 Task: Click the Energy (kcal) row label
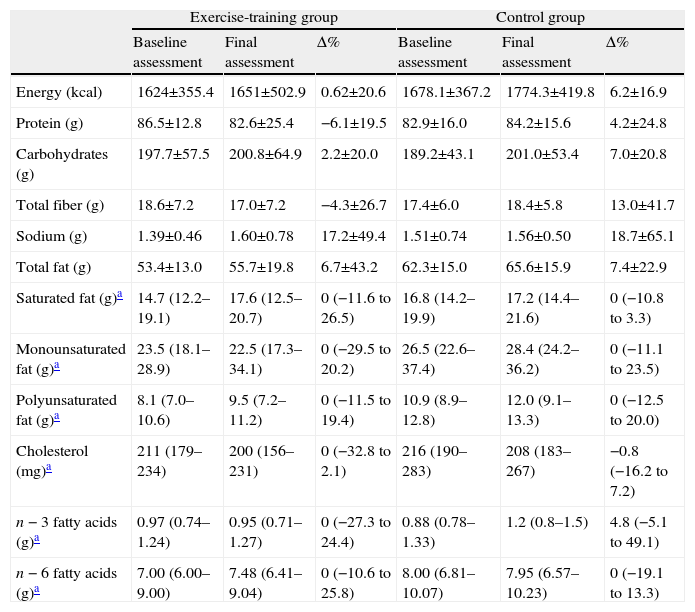pyautogui.click(x=57, y=93)
